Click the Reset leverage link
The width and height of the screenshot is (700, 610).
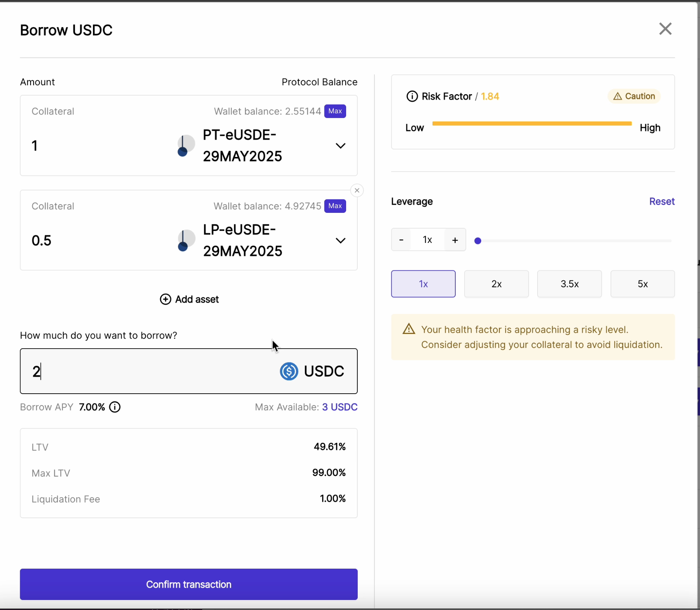pyautogui.click(x=661, y=202)
